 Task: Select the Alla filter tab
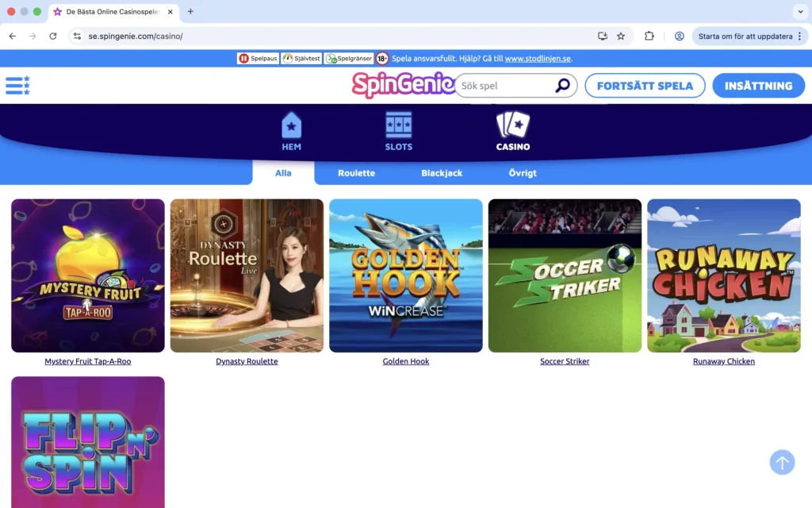tap(282, 172)
